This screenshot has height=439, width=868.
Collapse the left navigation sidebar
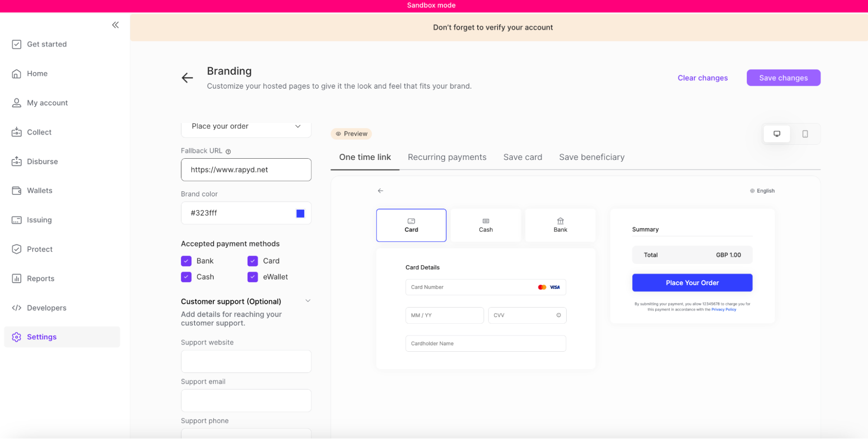coord(115,25)
